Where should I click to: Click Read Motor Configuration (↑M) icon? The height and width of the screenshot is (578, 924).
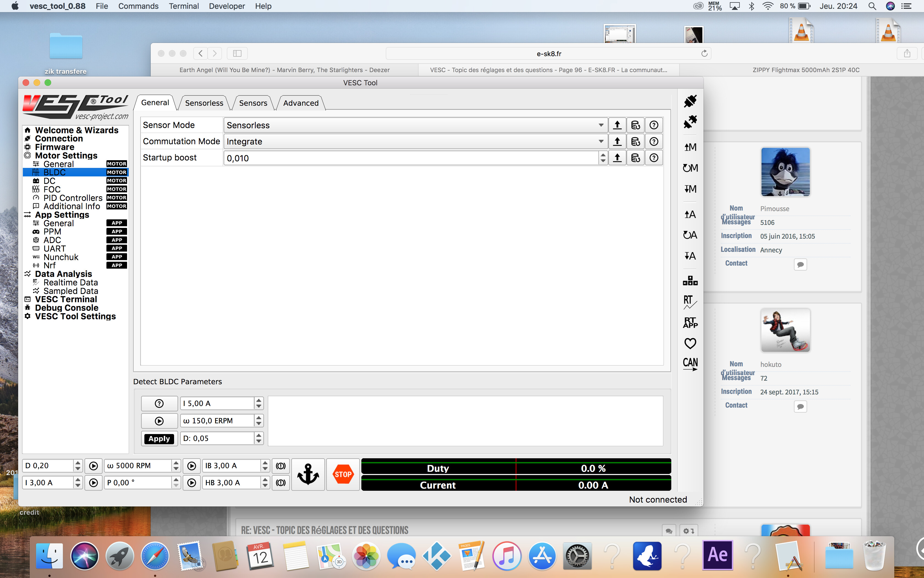click(690, 147)
